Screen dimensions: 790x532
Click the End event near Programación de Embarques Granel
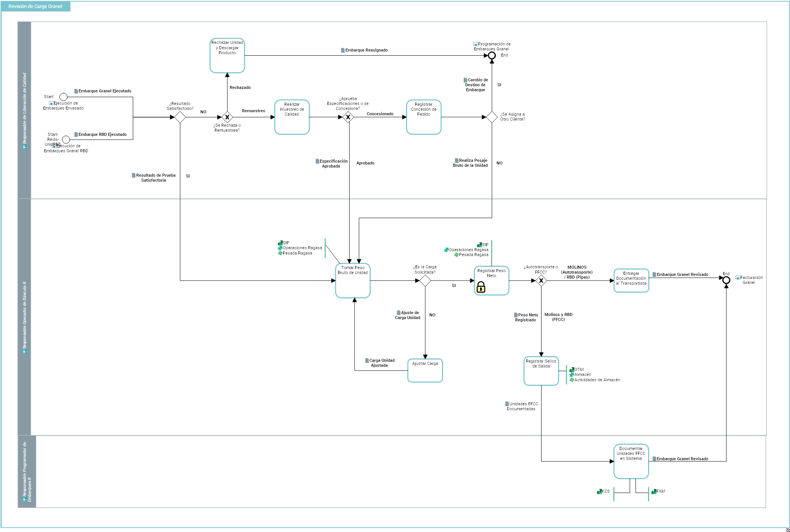click(x=492, y=55)
